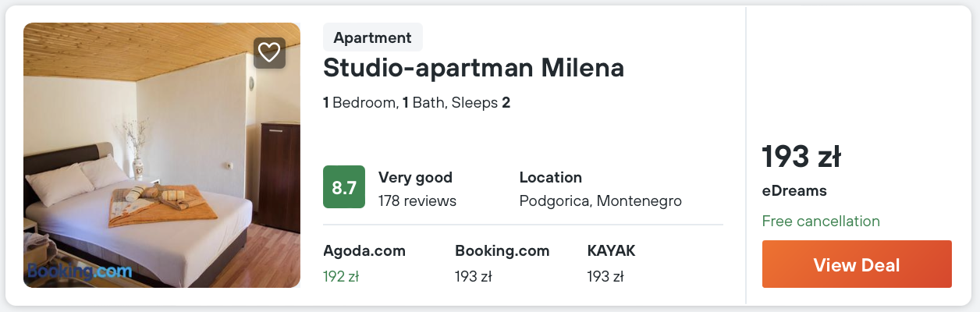Choose the Agoda.com provider
Screen dimensions: 980x312
click(x=364, y=250)
